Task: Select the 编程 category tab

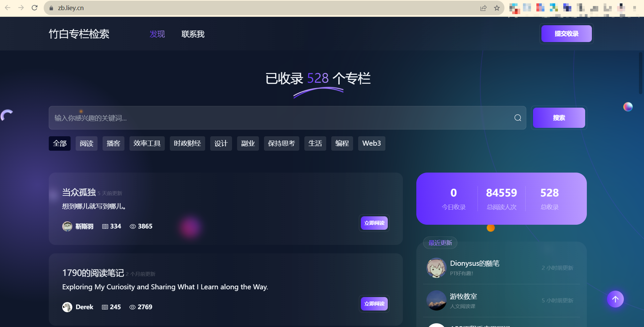Action: click(x=342, y=143)
